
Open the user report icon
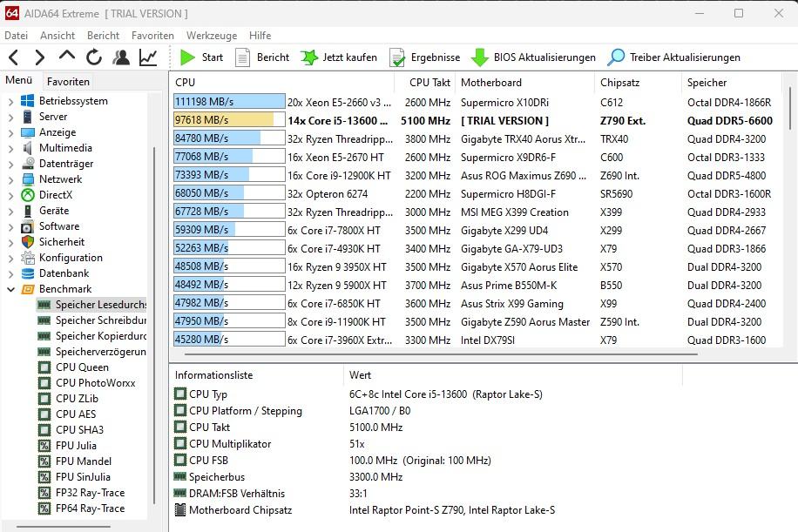tap(121, 57)
